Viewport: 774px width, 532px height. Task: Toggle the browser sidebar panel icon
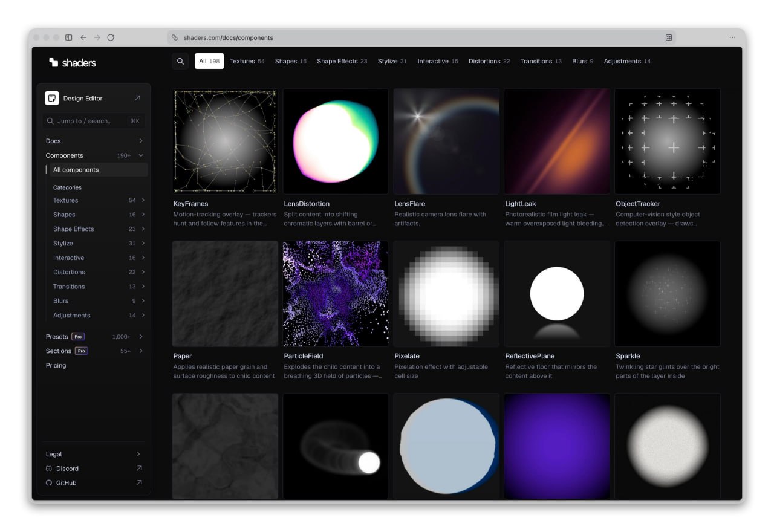coord(68,37)
